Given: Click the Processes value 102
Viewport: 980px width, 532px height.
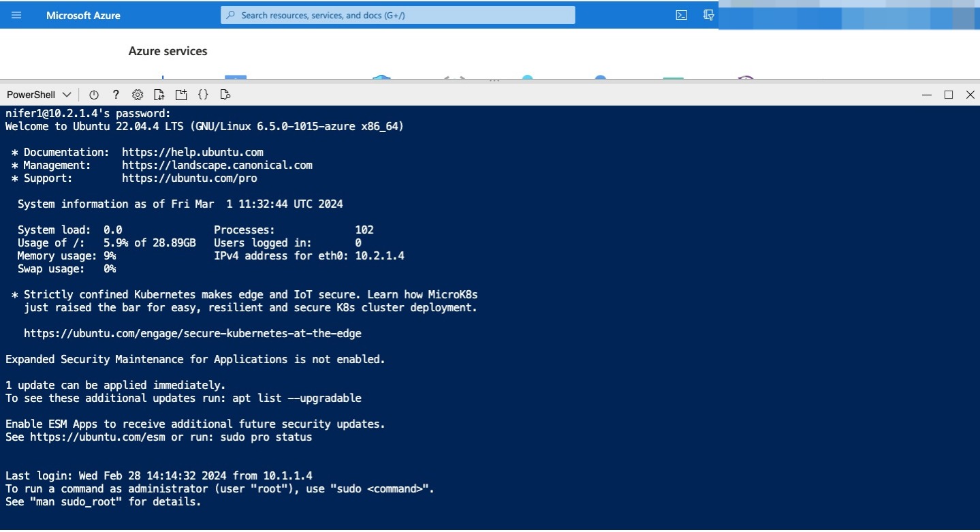Looking at the screenshot, I should pos(364,230).
